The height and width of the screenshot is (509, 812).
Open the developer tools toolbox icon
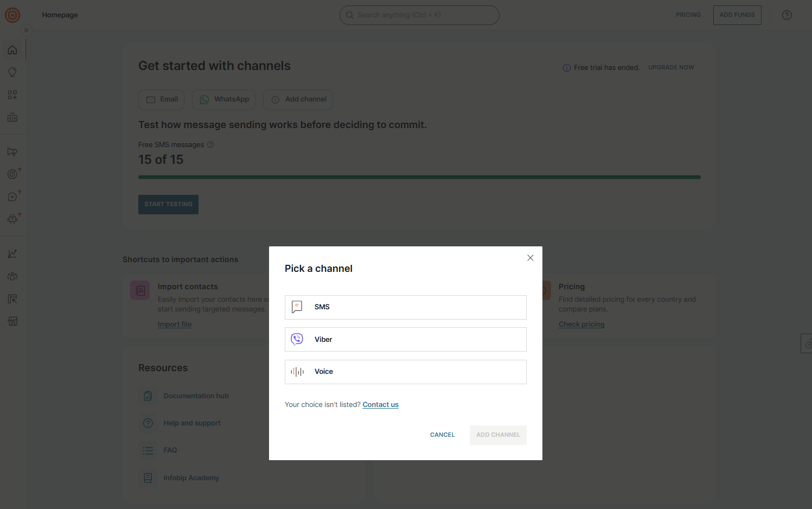[12, 117]
